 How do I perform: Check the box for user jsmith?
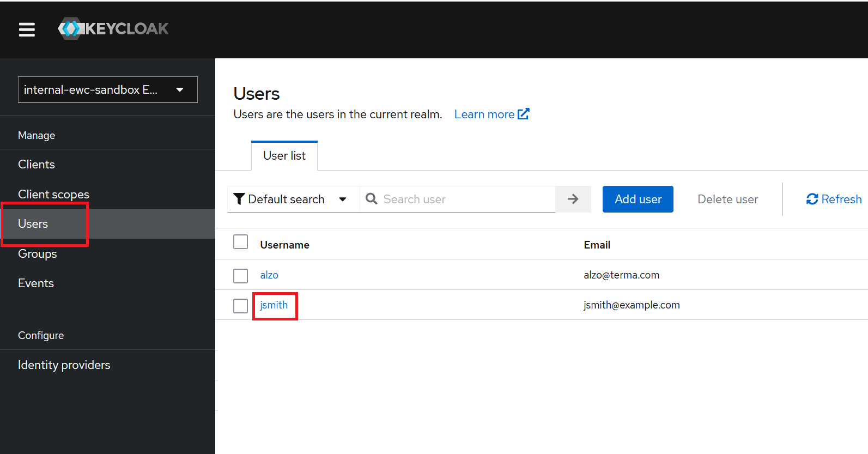point(240,306)
